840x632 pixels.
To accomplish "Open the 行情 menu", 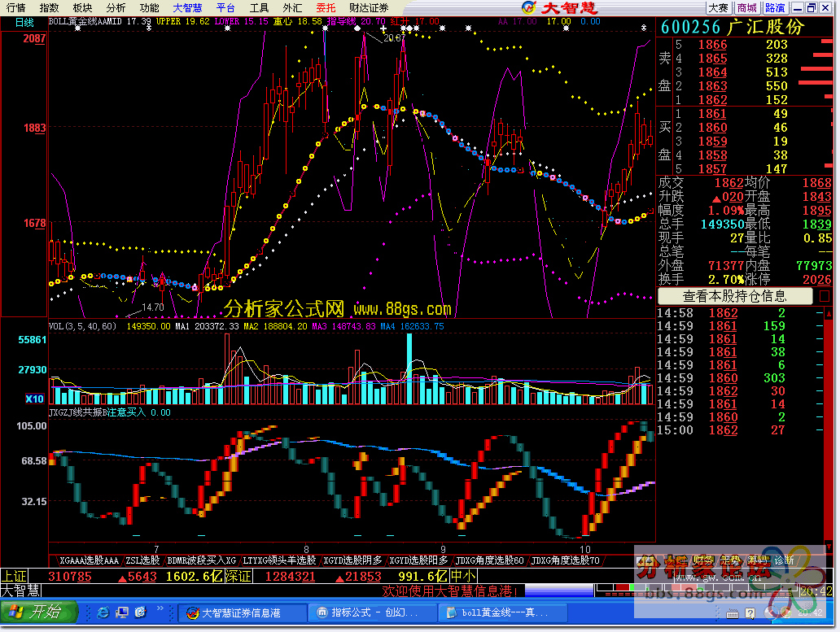I will (15, 7).
